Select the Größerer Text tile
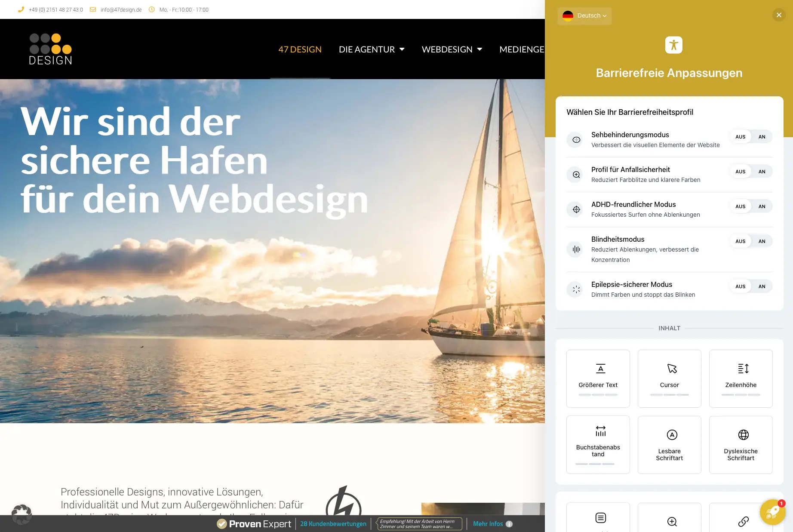 click(598, 378)
